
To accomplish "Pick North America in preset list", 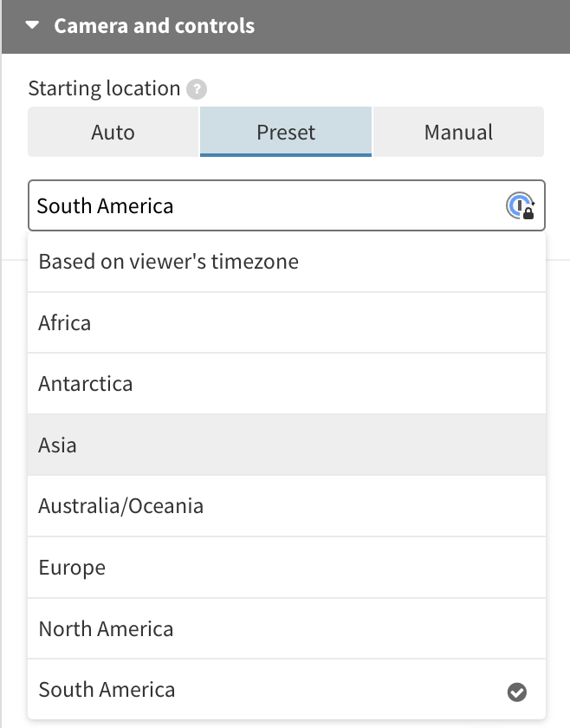I will [106, 629].
